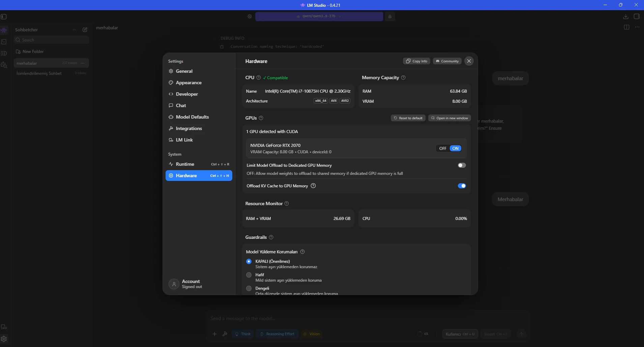The image size is (644, 347).
Task: Open İsimlendirilmemiş Sohbet chat
Action: pos(52,73)
